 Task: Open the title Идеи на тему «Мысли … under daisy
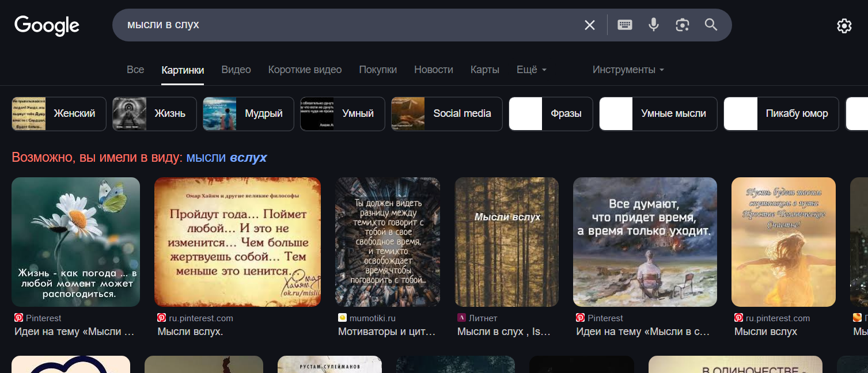pyautogui.click(x=74, y=332)
